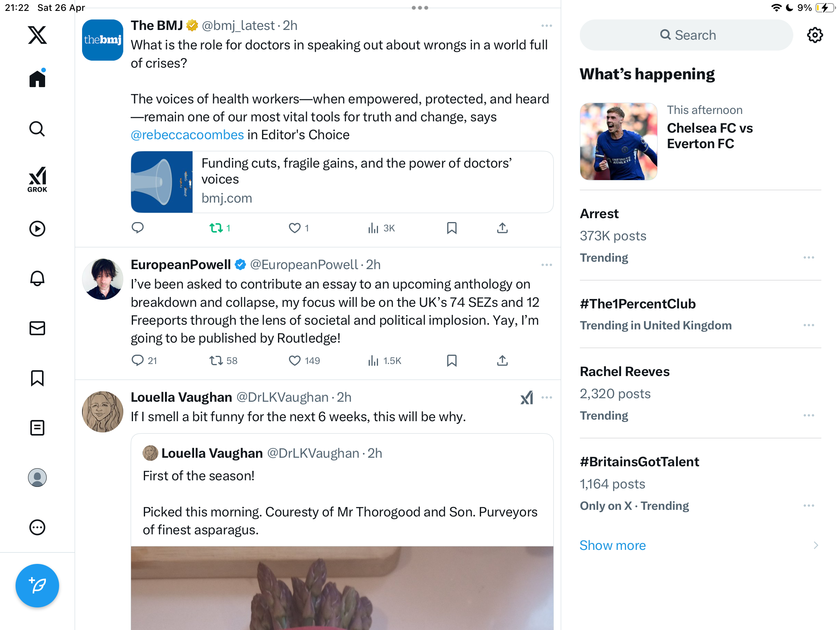Viewport: 840px width, 630px height.
Task: Open Grok from the sidebar
Action: point(37,179)
